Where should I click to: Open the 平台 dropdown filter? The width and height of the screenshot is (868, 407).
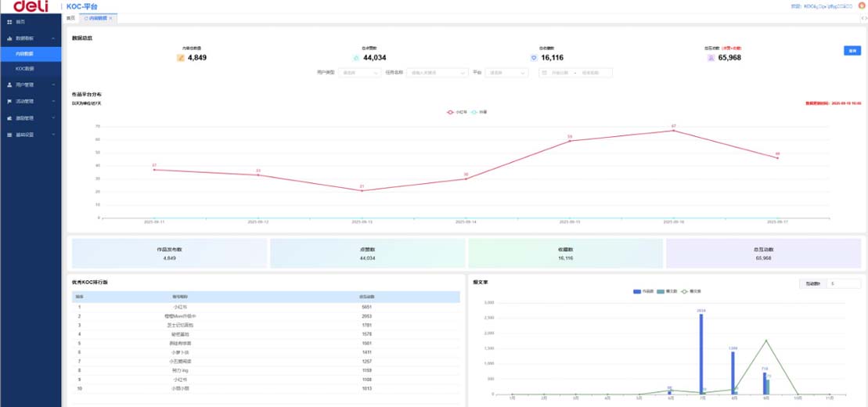pyautogui.click(x=506, y=73)
